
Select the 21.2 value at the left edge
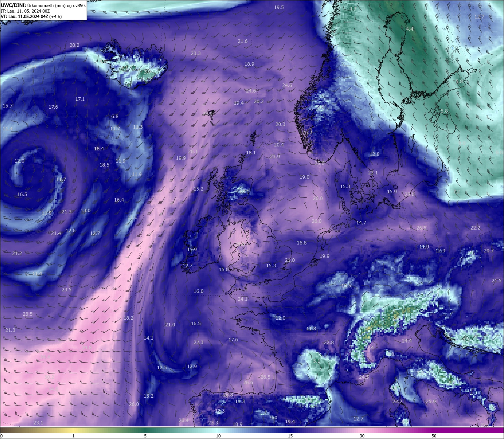coord(17,254)
